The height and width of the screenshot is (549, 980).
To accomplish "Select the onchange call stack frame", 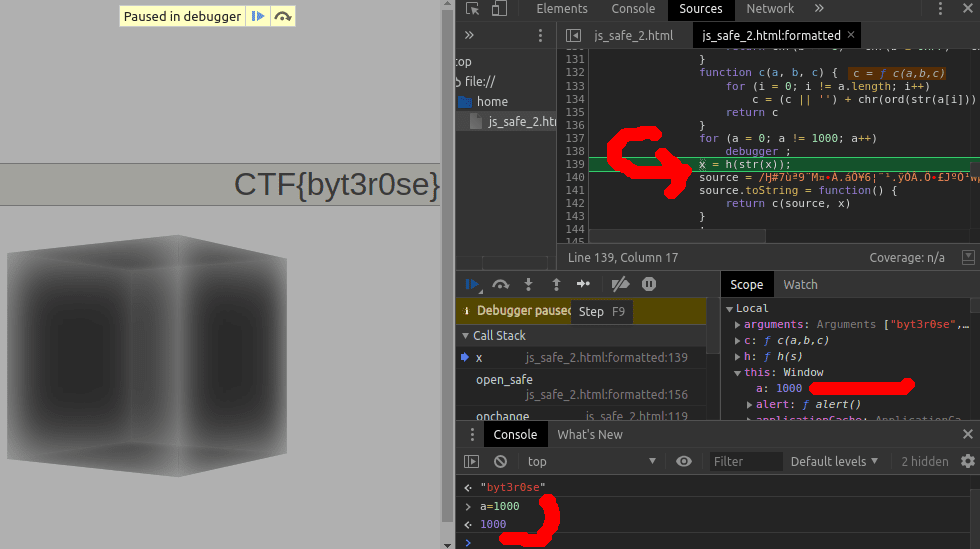I will point(581,416).
